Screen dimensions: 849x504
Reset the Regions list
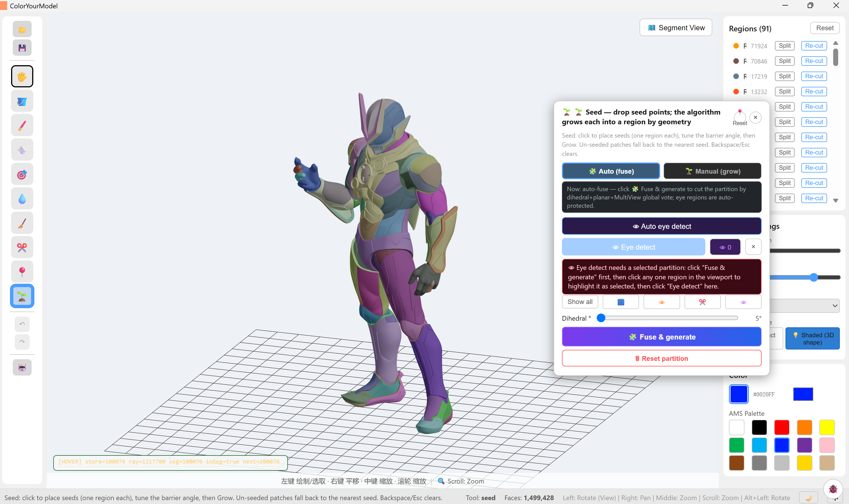pyautogui.click(x=825, y=28)
